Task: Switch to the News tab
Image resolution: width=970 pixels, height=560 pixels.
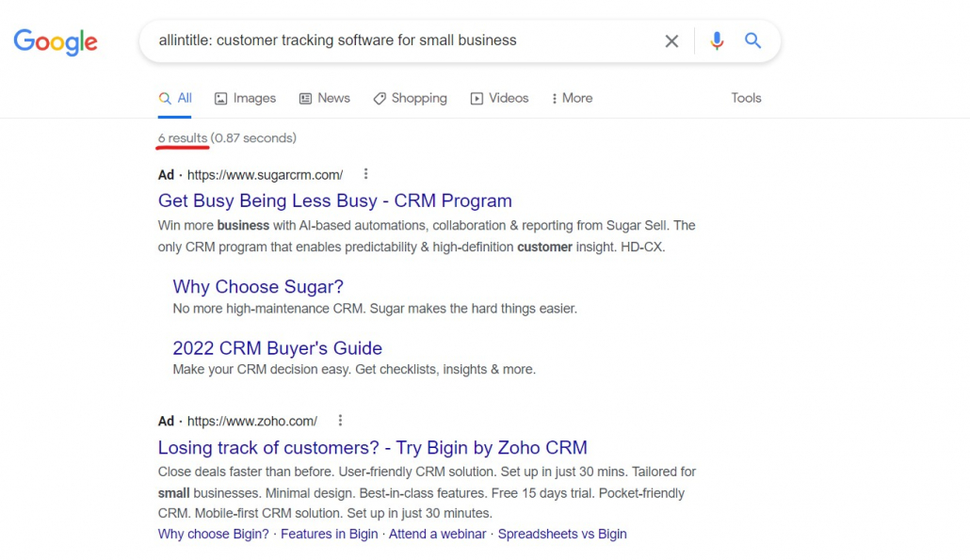Action: (324, 98)
